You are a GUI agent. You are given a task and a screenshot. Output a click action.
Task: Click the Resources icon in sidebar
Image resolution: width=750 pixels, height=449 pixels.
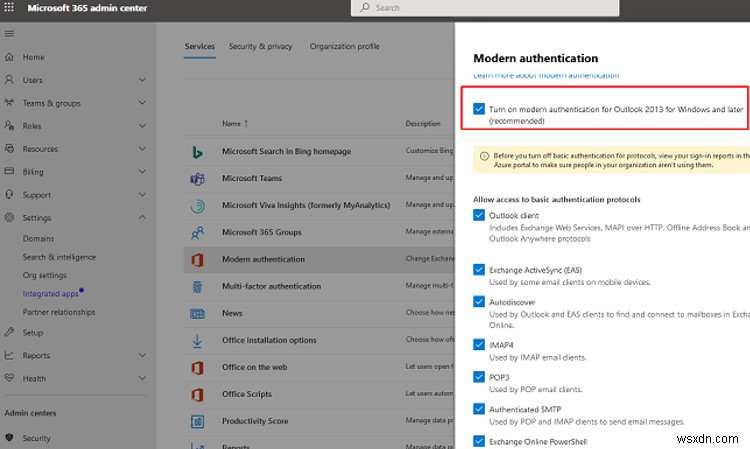tap(9, 149)
